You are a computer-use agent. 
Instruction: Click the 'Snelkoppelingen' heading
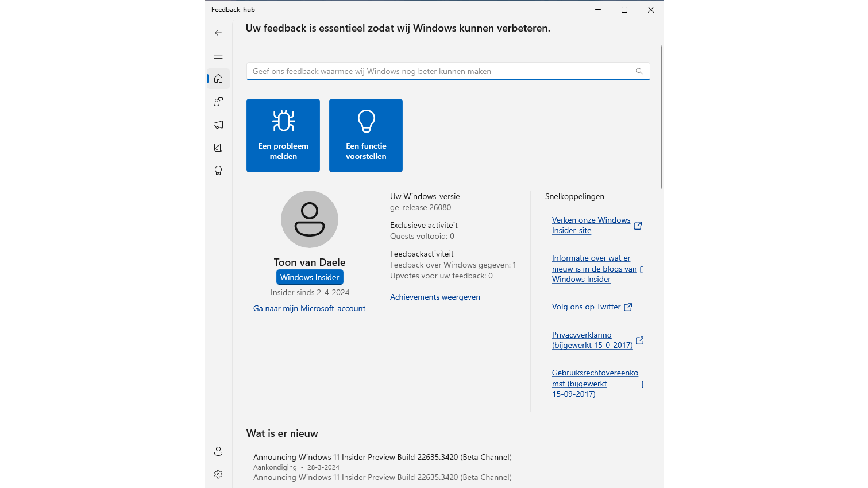574,196
